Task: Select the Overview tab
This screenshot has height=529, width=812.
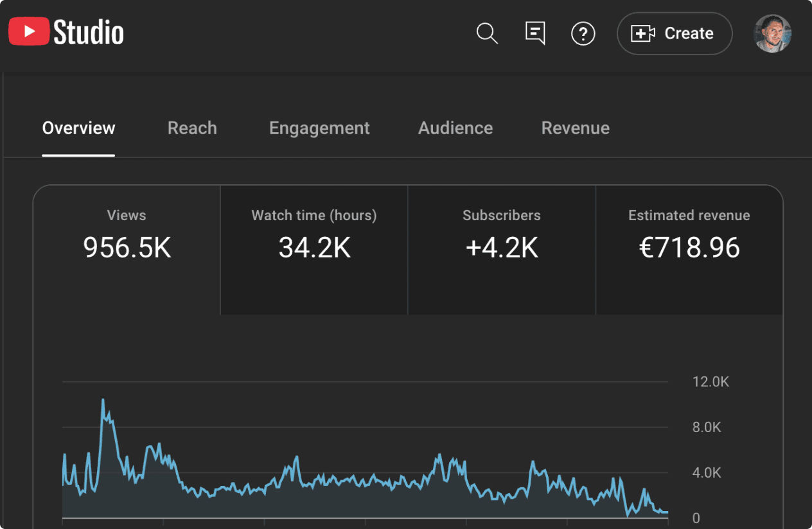Action: pyautogui.click(x=78, y=128)
